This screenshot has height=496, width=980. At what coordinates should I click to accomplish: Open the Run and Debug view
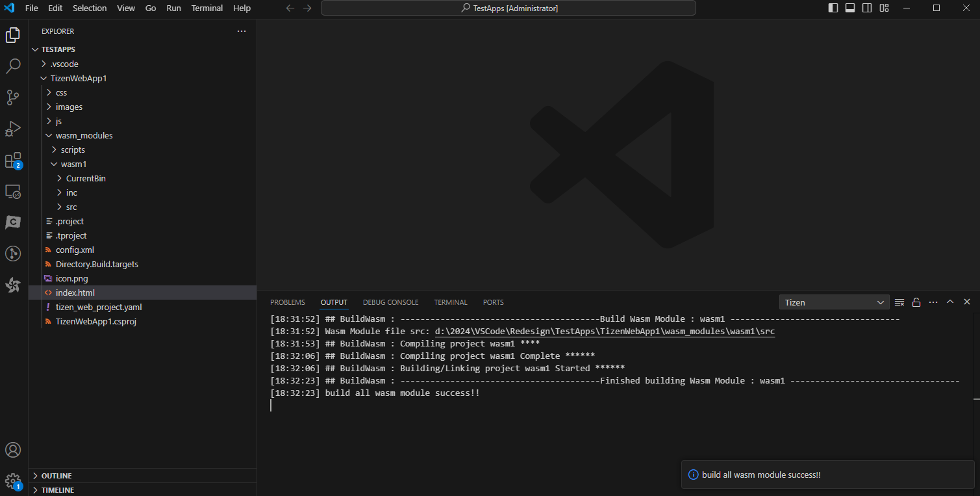coord(13,129)
